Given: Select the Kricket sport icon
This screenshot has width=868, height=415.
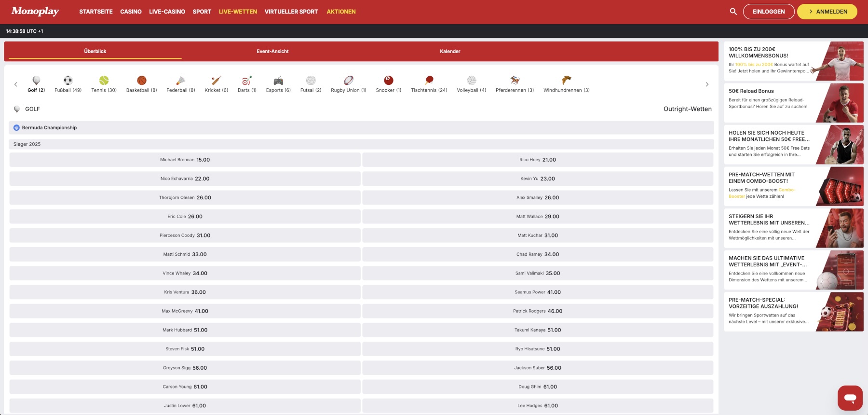Looking at the screenshot, I should pos(217,81).
